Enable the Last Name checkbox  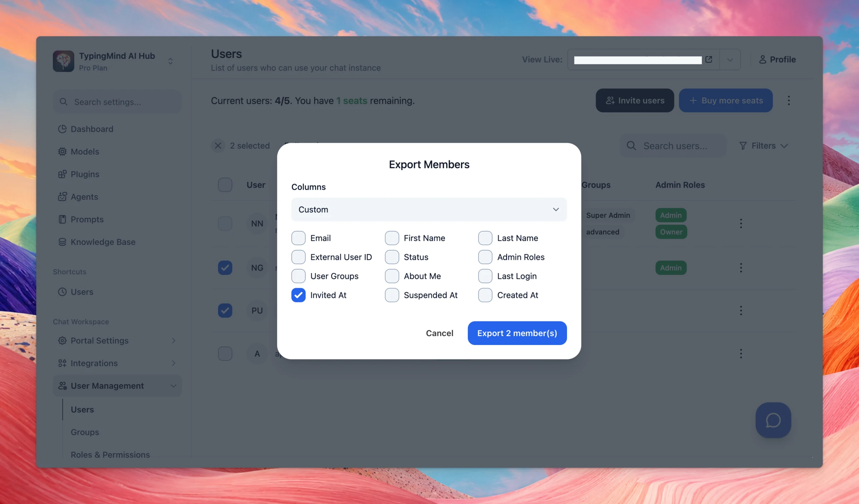pos(485,238)
